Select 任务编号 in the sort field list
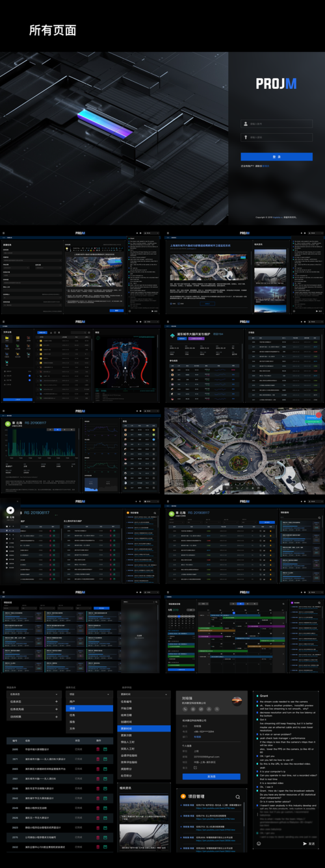 point(144,702)
